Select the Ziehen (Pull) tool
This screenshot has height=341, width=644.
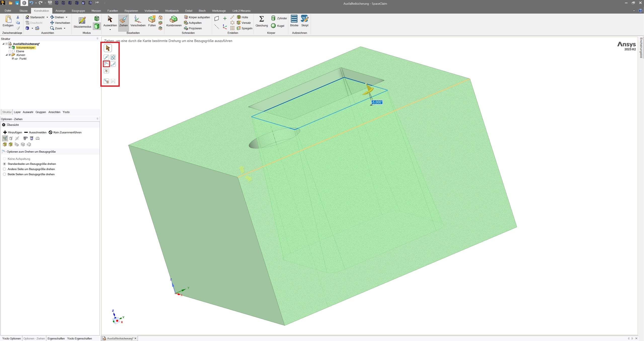(123, 21)
